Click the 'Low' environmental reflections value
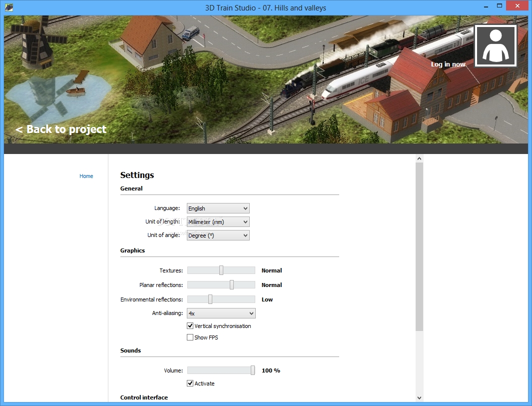The image size is (532, 406). (x=267, y=299)
